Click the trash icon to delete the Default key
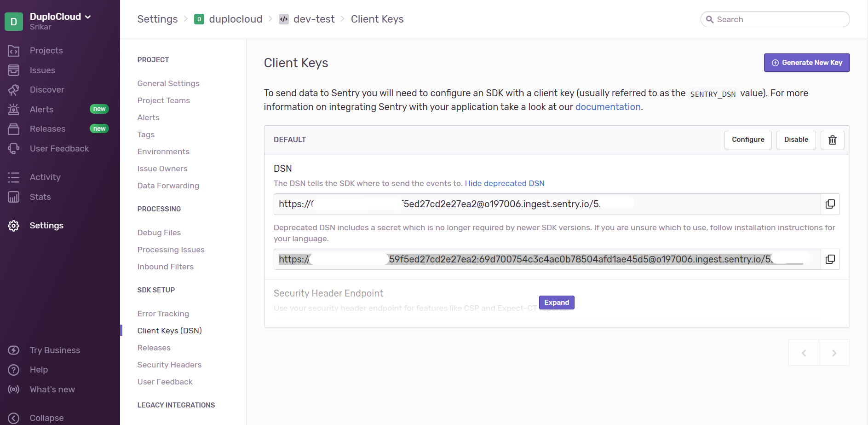The height and width of the screenshot is (425, 868). 832,140
